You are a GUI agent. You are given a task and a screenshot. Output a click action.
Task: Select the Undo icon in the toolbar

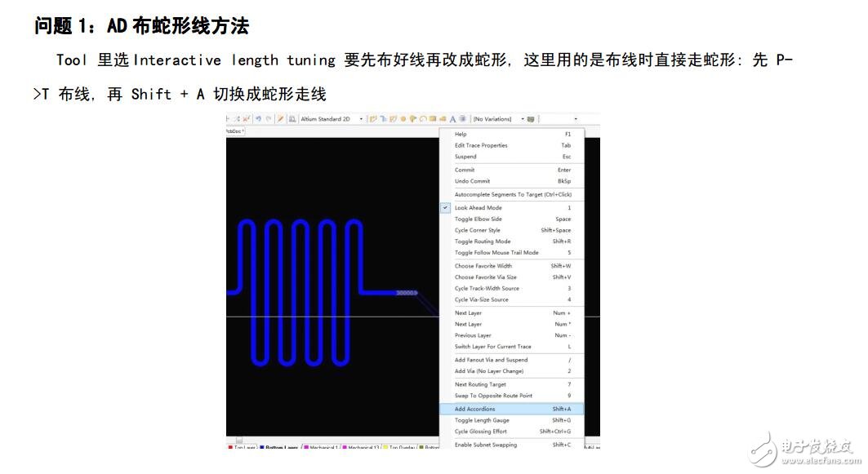(x=259, y=118)
